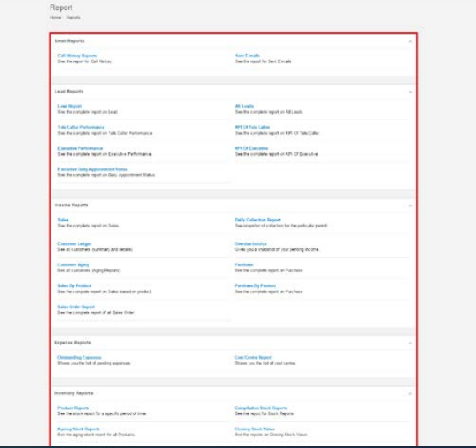
Task: Open the Sales report link
Action: pos(63,220)
